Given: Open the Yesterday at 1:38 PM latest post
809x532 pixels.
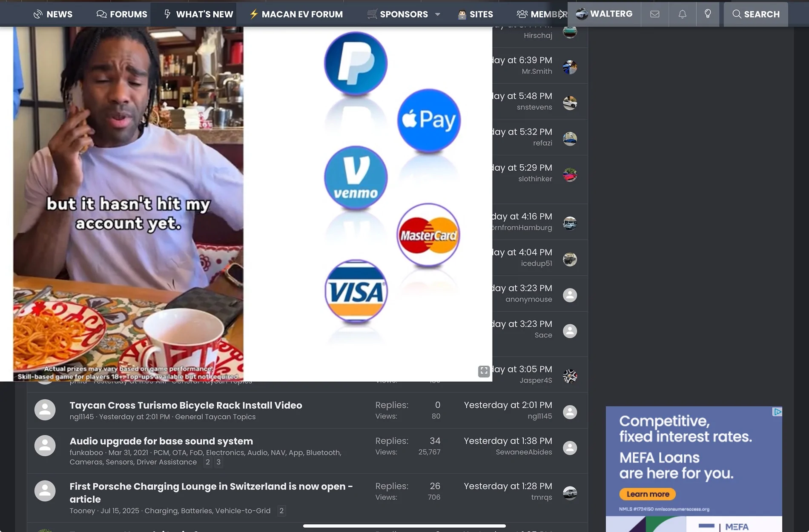Looking at the screenshot, I should coord(508,441).
